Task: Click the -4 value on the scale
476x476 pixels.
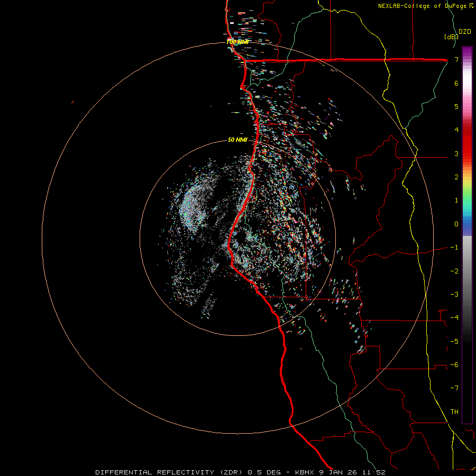Action: click(454, 317)
